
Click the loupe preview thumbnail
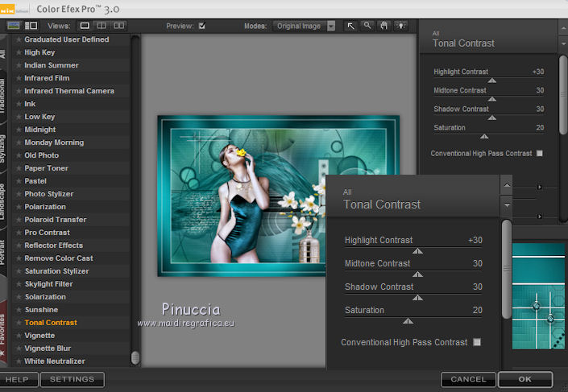(539, 296)
